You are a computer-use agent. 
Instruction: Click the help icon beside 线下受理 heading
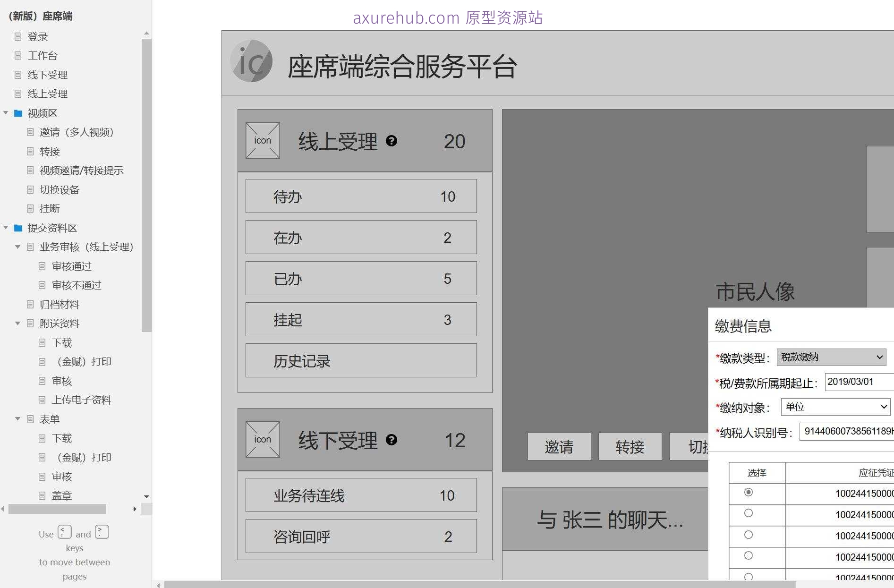click(x=392, y=440)
